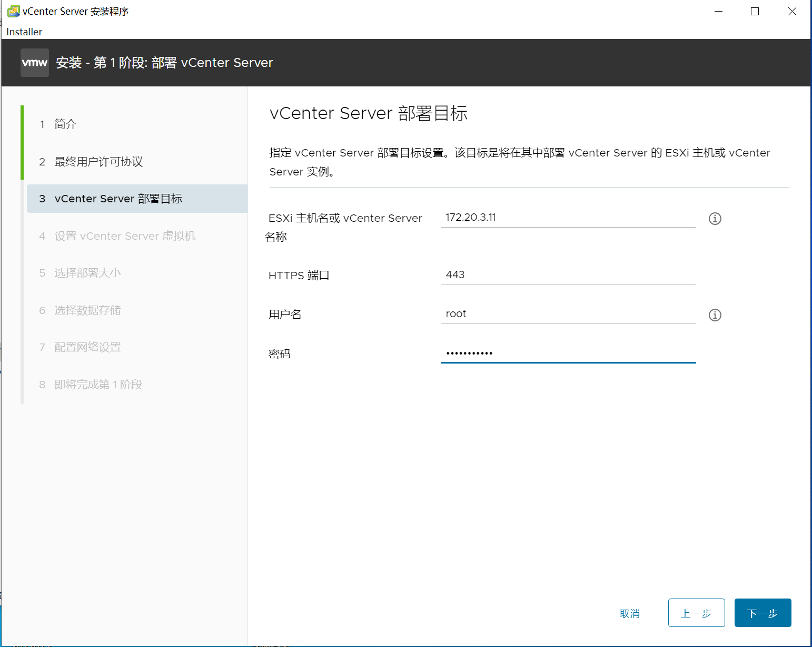
Task: Click the 下一步 next button
Action: (x=763, y=613)
